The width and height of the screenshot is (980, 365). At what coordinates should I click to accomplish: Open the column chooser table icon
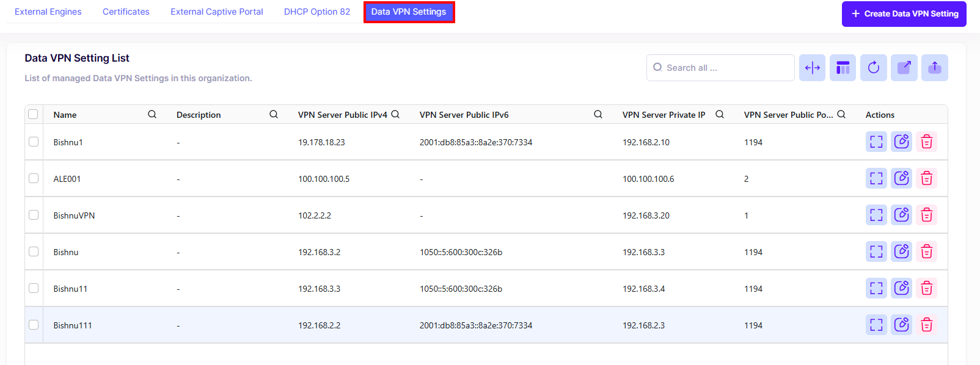(843, 68)
